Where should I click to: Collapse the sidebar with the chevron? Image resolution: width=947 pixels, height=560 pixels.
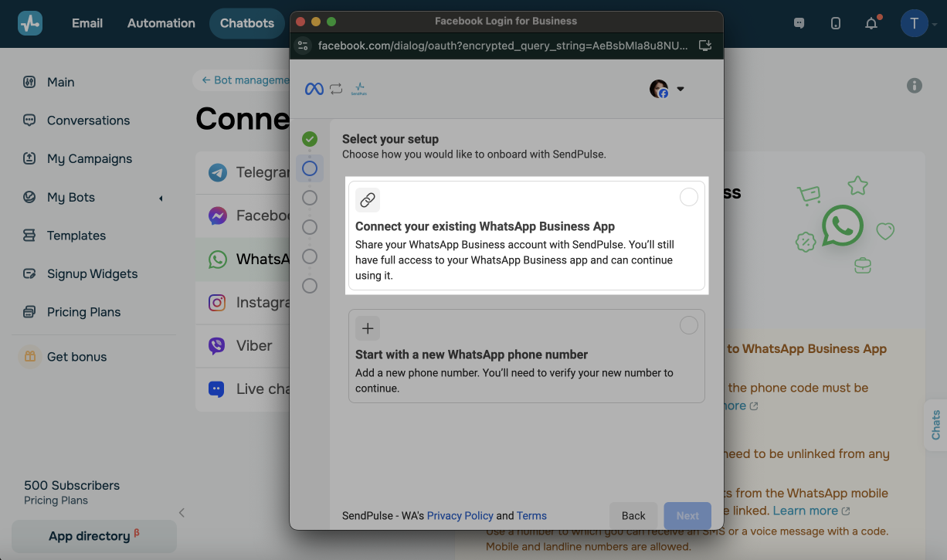182,512
